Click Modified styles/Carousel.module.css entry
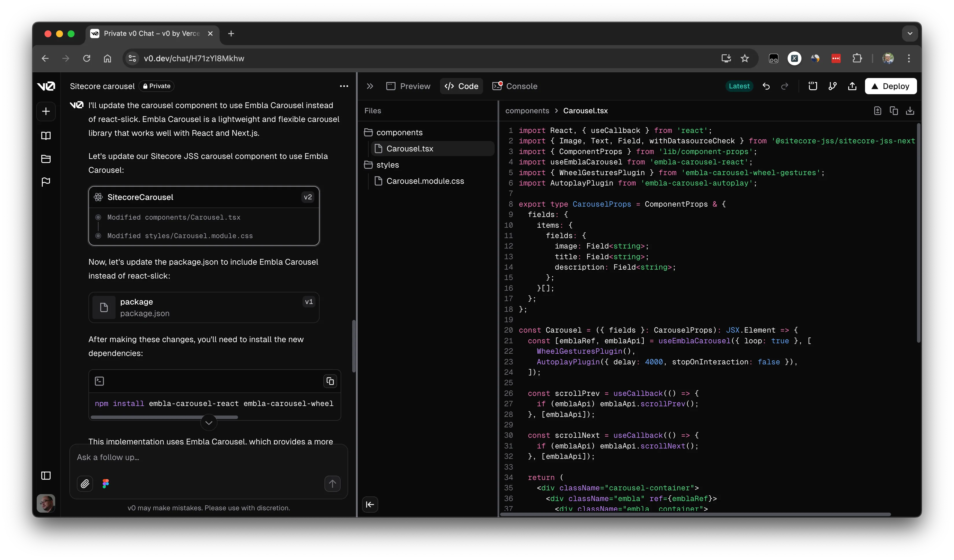 point(180,236)
